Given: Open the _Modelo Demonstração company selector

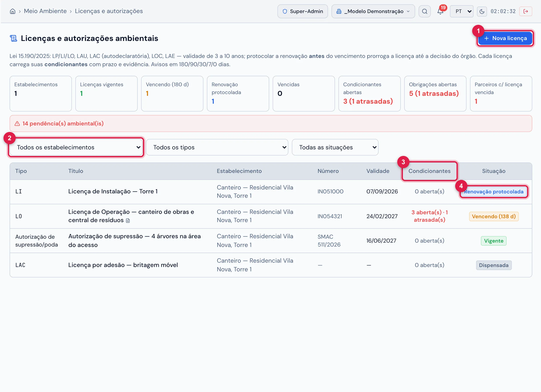Looking at the screenshot, I should 373,11.
